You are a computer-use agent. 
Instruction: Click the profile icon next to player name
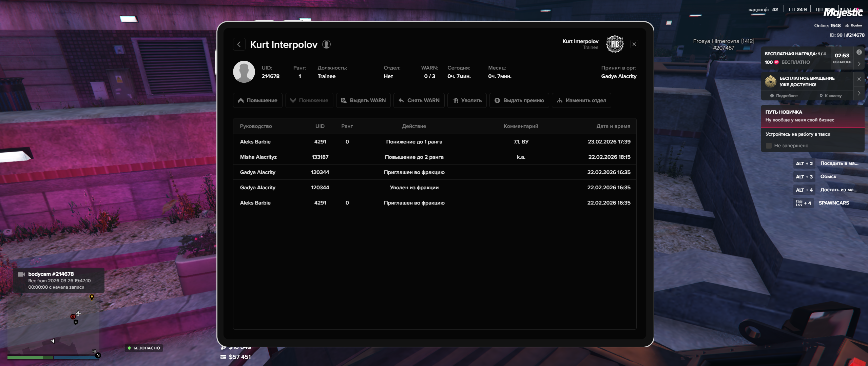[x=326, y=44]
